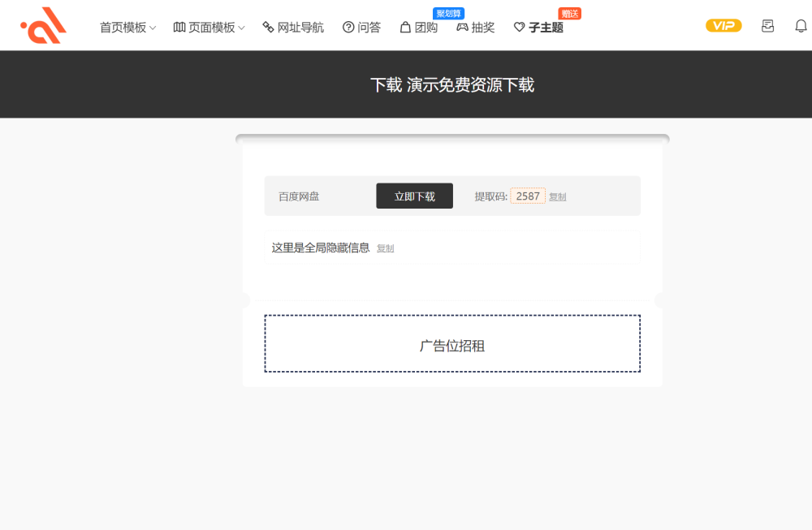Open the VIP badge icon
The image size is (812, 530).
[723, 26]
